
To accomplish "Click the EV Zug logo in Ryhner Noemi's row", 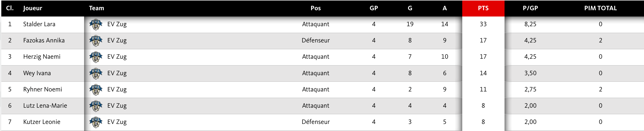I will (x=96, y=90).
